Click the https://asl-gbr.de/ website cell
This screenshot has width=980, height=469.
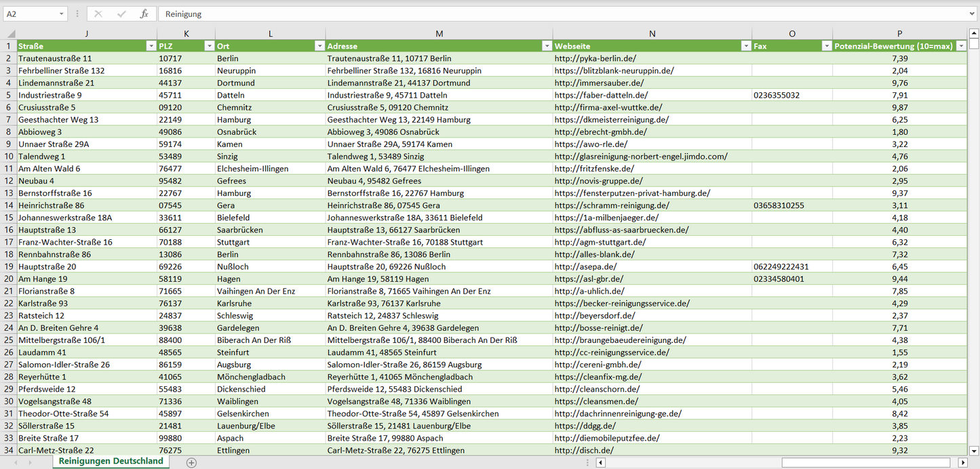[589, 279]
